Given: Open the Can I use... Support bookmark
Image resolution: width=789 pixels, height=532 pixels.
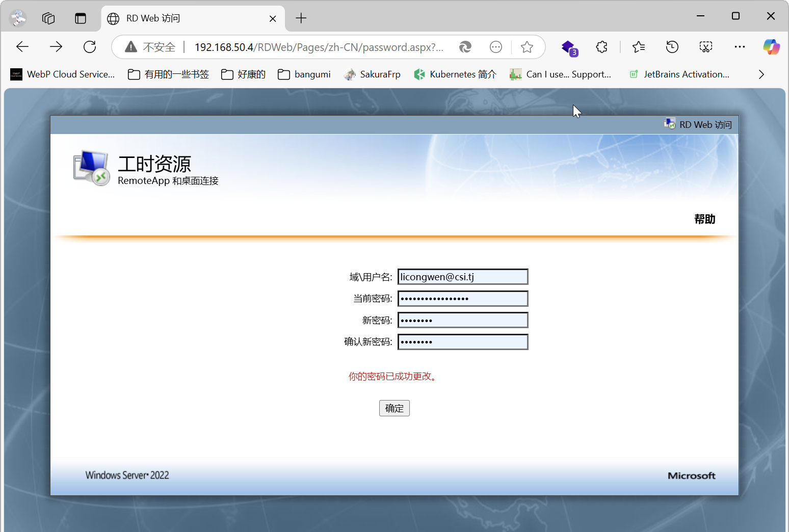Looking at the screenshot, I should (x=560, y=74).
